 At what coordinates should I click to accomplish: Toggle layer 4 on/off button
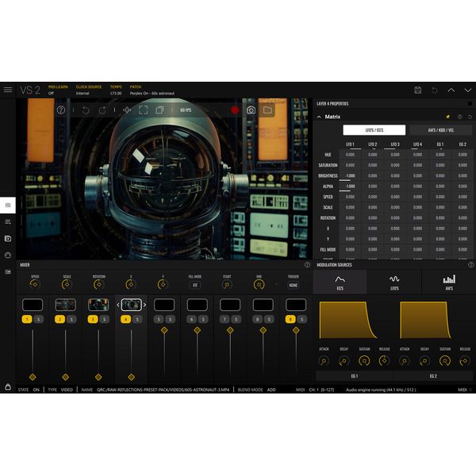click(x=125, y=319)
